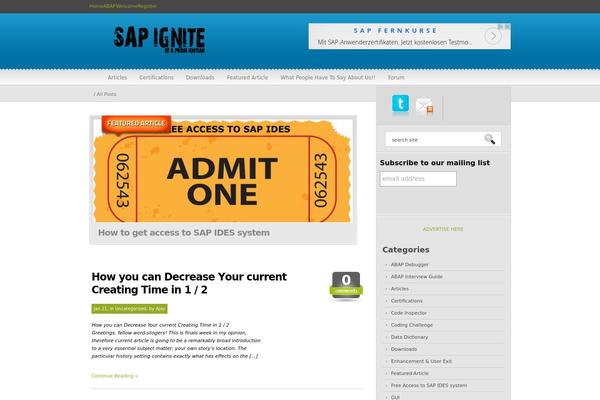Image resolution: width=600 pixels, height=400 pixels.
Task: Focus the search site field
Action: pyautogui.click(x=434, y=140)
